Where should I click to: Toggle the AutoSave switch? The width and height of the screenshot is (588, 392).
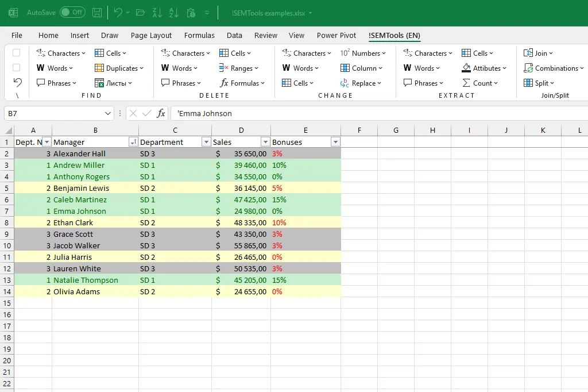72,13
